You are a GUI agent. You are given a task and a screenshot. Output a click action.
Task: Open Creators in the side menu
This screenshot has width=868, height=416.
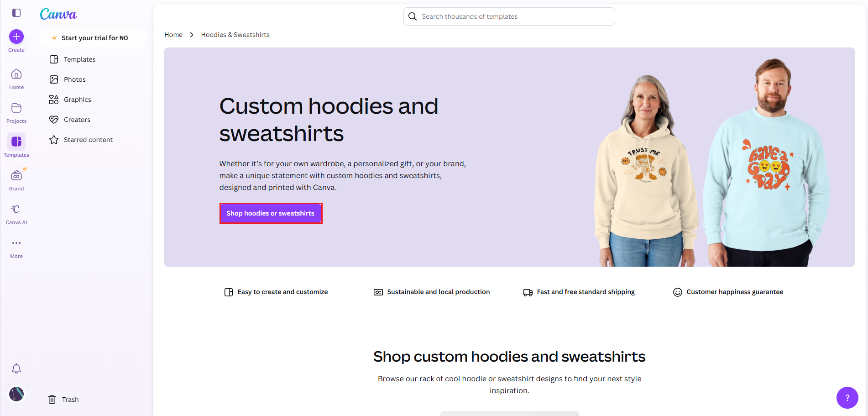(77, 120)
